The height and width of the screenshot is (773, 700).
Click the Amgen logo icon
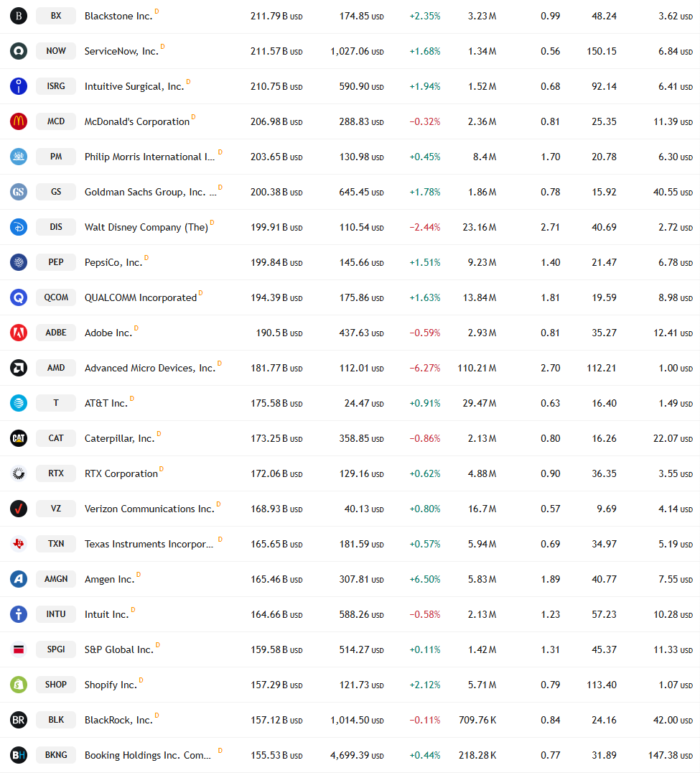pos(19,579)
